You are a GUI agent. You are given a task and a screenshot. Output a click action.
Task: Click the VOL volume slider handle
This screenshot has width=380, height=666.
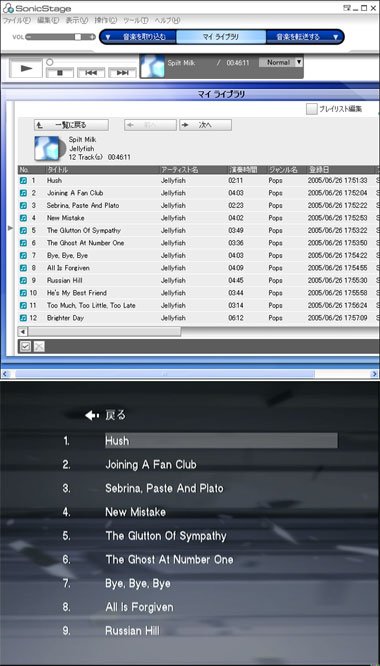(78, 37)
